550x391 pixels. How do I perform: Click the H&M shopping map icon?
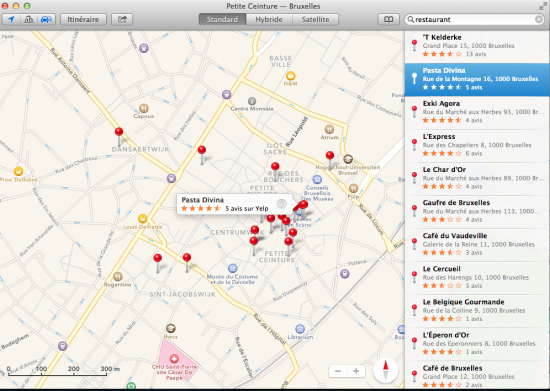(290, 75)
